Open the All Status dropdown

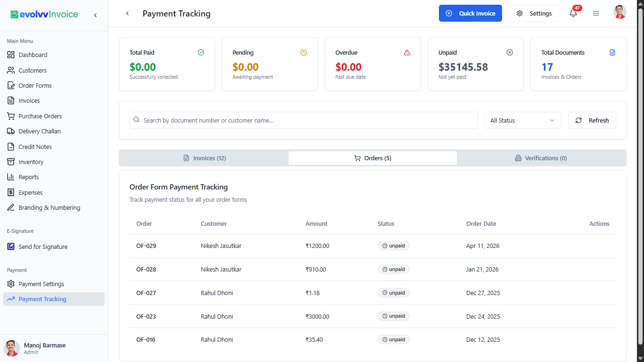pyautogui.click(x=523, y=120)
